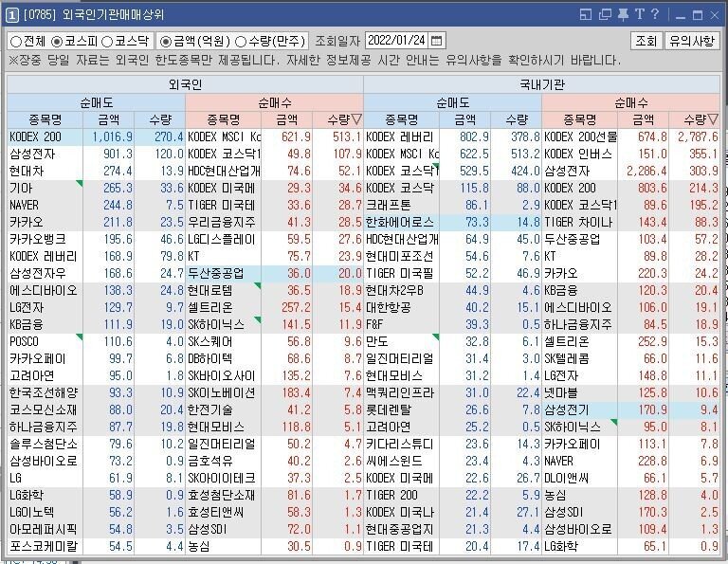Select 넷마블 row
The height and width of the screenshot is (564, 728).
(631, 392)
